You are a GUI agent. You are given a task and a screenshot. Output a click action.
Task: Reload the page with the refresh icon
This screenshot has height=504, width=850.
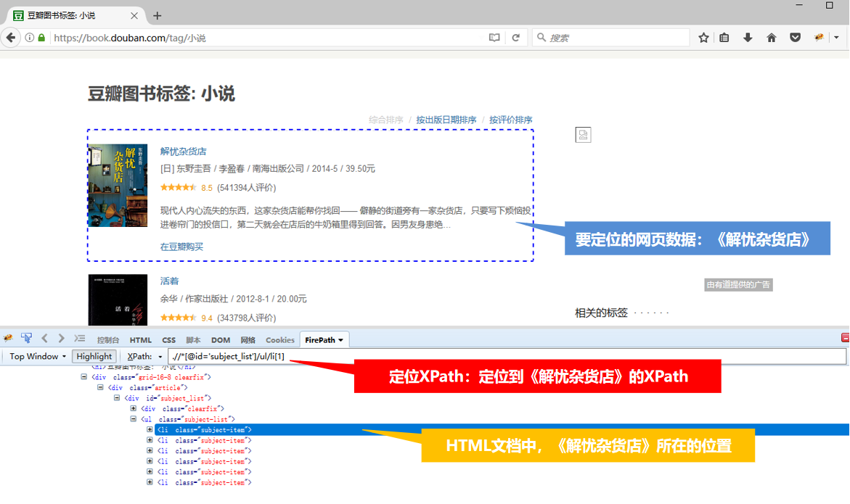[515, 38]
